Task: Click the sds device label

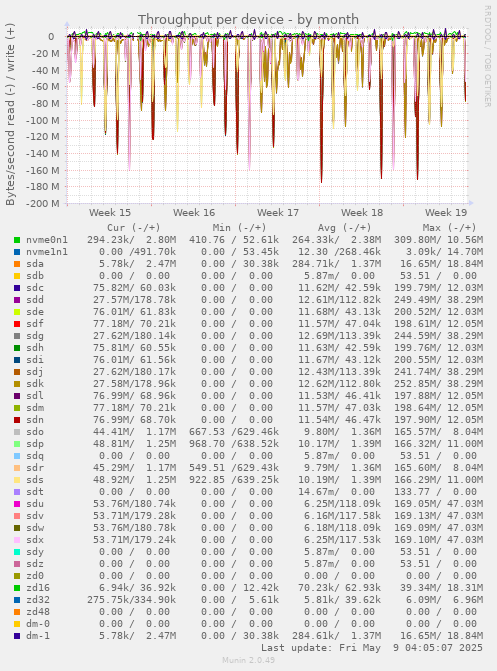Action: (x=35, y=480)
